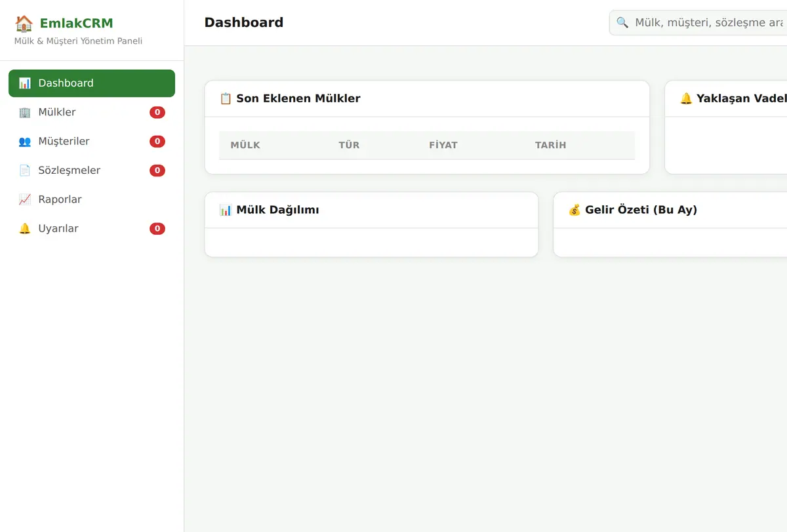This screenshot has height=532, width=787.
Task: Show the Uyarılar list
Action: (x=92, y=228)
